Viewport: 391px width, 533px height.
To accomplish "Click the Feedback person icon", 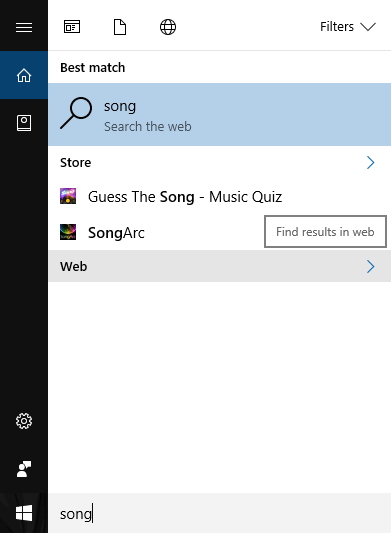I will pos(24,469).
